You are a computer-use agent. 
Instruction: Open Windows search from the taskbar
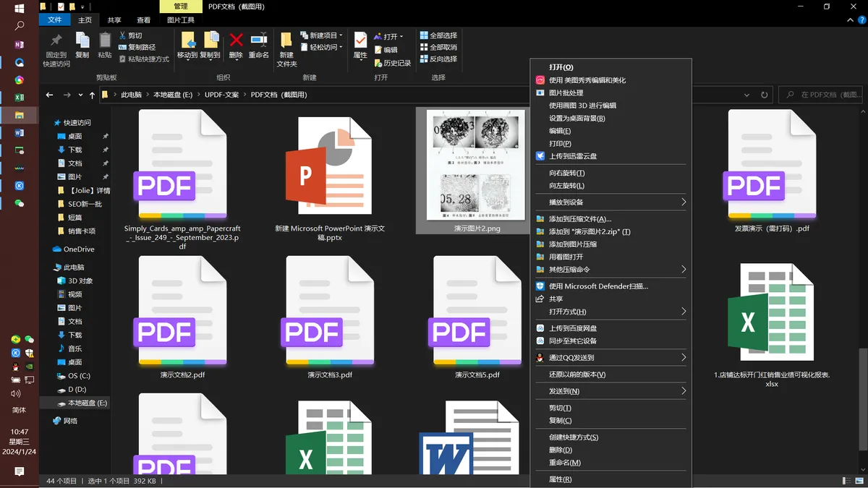pos(19,26)
